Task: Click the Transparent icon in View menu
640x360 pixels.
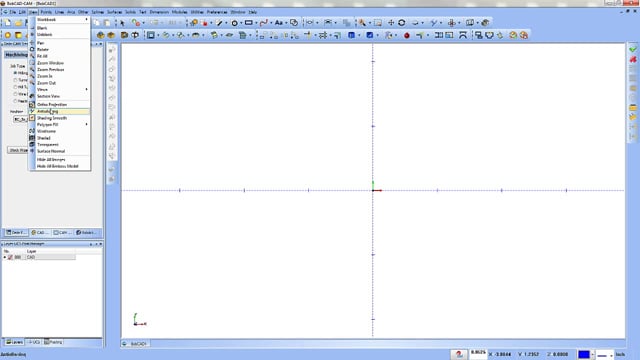Action: 32,144
